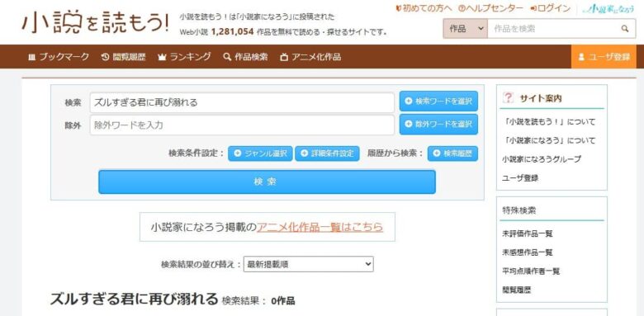This screenshot has height=316, width=644.
Task: Click the orange ユーザ登録 button
Action: point(604,57)
